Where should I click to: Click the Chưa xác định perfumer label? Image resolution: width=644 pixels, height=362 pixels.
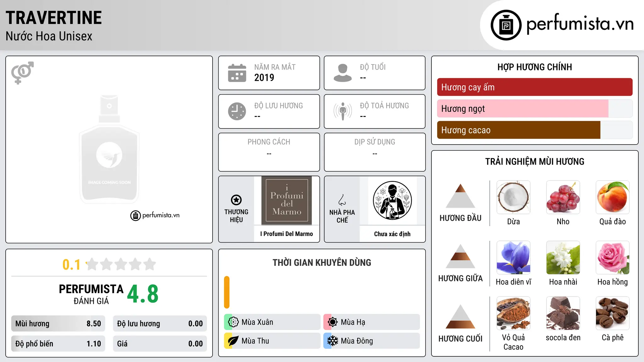(392, 234)
